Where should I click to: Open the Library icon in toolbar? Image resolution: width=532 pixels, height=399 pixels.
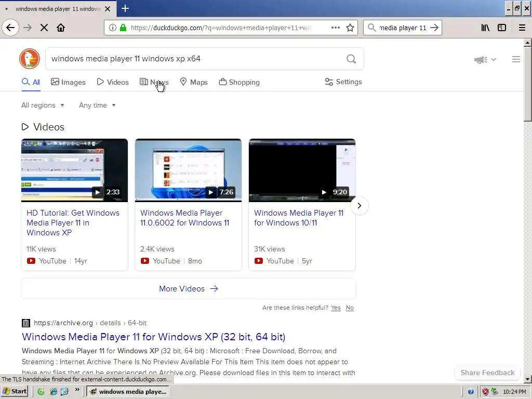click(485, 28)
